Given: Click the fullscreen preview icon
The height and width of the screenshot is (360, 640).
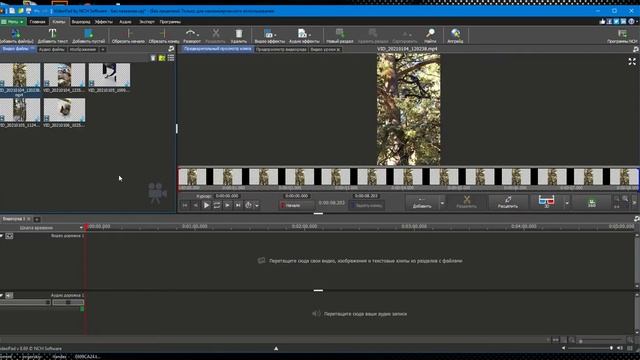Looking at the screenshot, I should [x=632, y=62].
